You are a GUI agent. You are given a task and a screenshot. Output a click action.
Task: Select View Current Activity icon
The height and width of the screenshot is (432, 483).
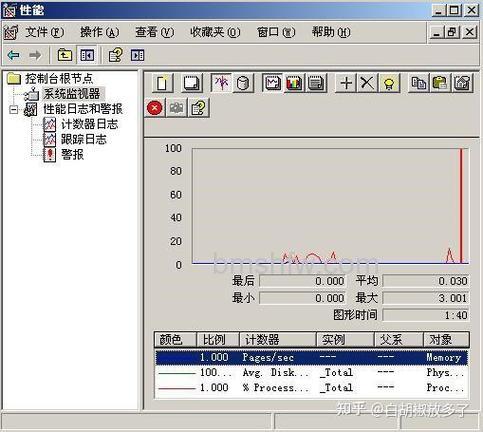tap(221, 83)
